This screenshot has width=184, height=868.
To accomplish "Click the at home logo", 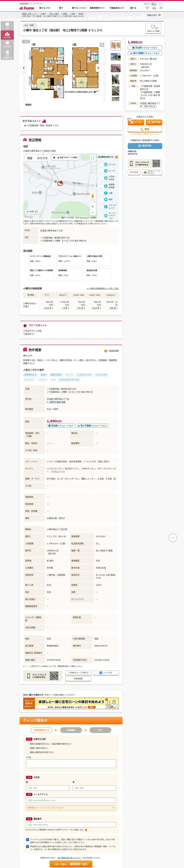I will (27, 8).
